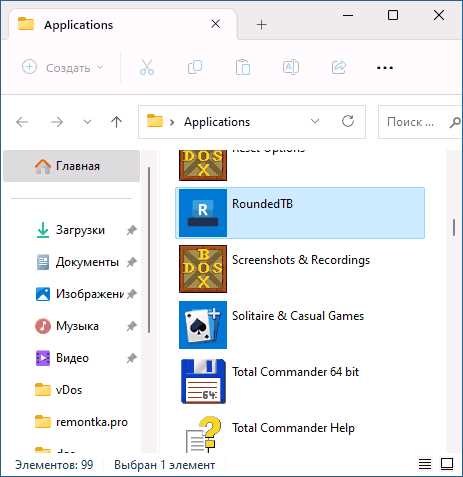Close the Applications tab

pyautogui.click(x=216, y=24)
